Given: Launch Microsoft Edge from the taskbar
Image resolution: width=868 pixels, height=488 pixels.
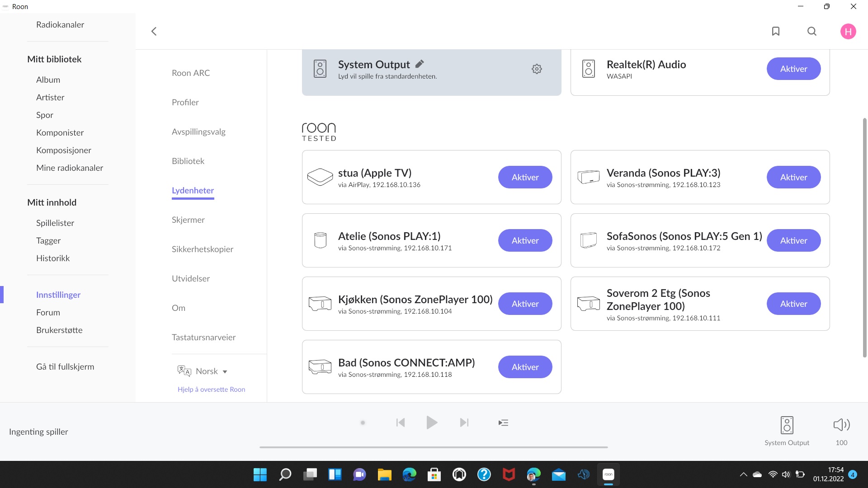Looking at the screenshot, I should click(x=409, y=474).
